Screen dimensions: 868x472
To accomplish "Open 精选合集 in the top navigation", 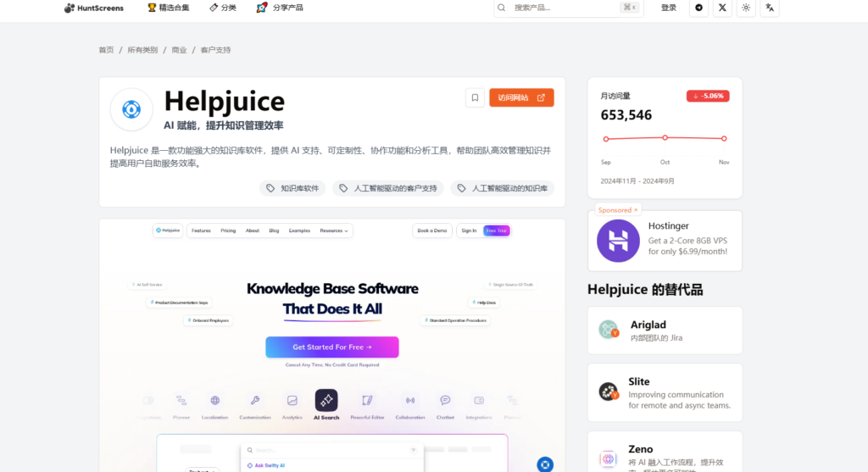I will (169, 8).
